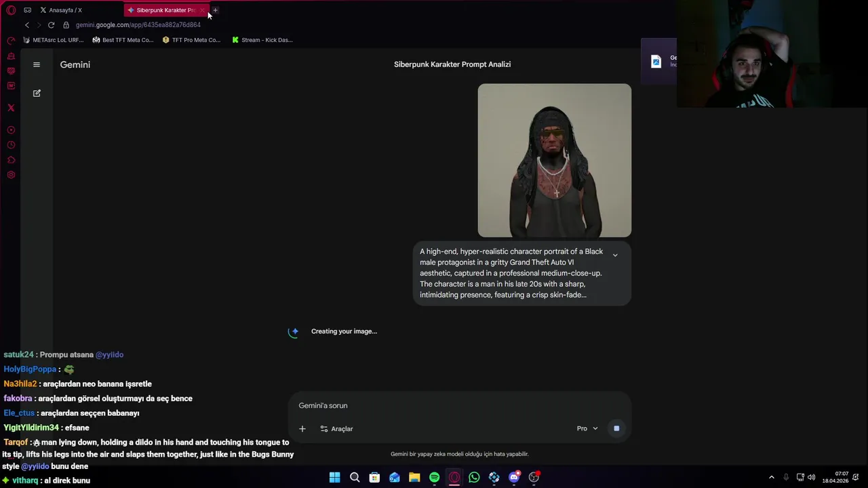Expand the collapsed prompt text with the chevron
Viewport: 868px width, 488px height.
615,256
